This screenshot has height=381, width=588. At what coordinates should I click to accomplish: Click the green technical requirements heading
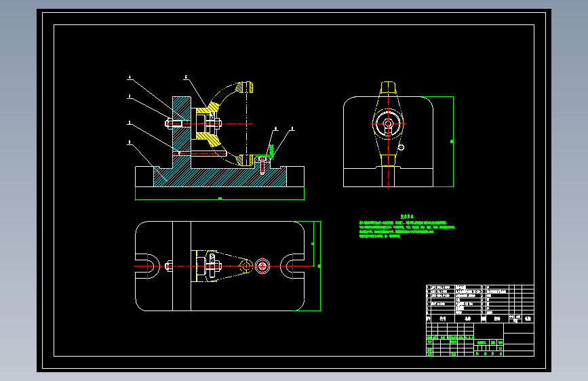coord(407,216)
